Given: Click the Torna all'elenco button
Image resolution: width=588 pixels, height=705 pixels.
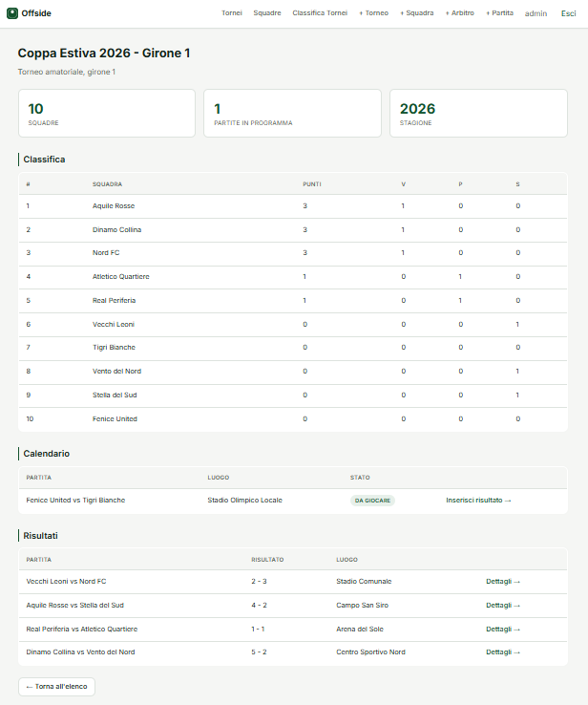Looking at the screenshot, I should (x=56, y=687).
